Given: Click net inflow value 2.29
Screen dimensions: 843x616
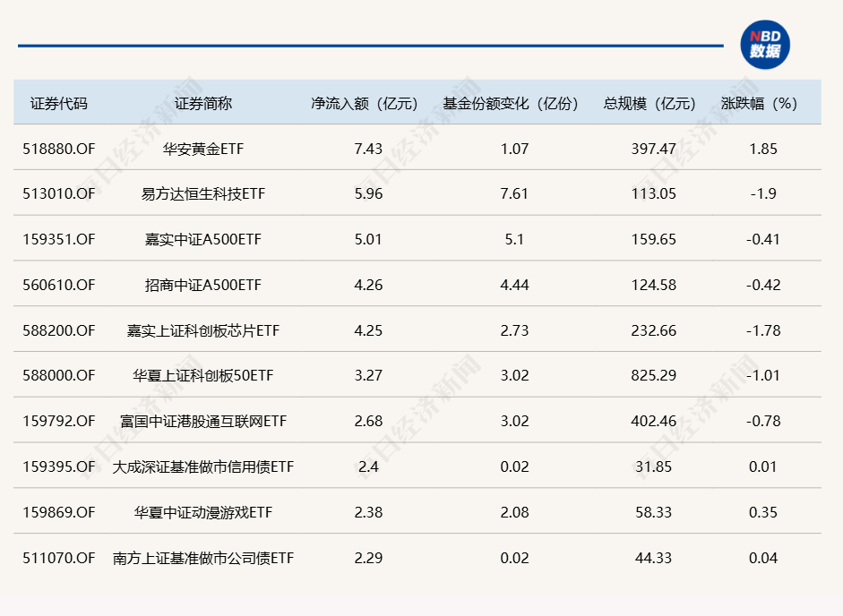Looking at the screenshot, I should pos(368,558).
